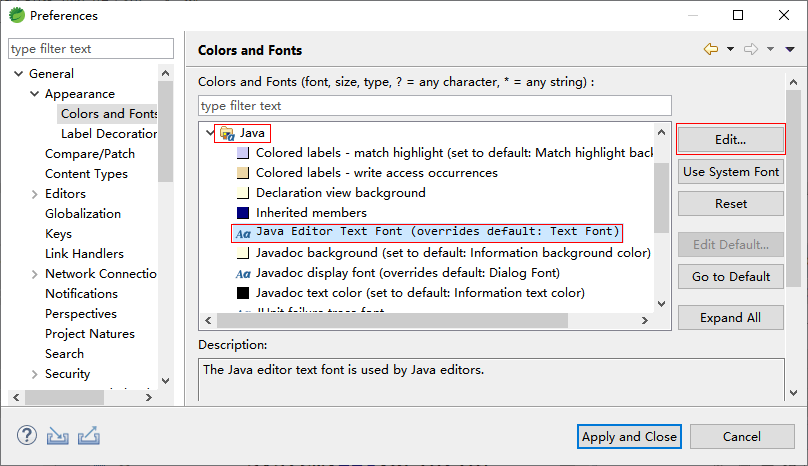This screenshot has height=466, width=808.
Task: Collapse the Java category in fonts tree
Action: [x=209, y=133]
